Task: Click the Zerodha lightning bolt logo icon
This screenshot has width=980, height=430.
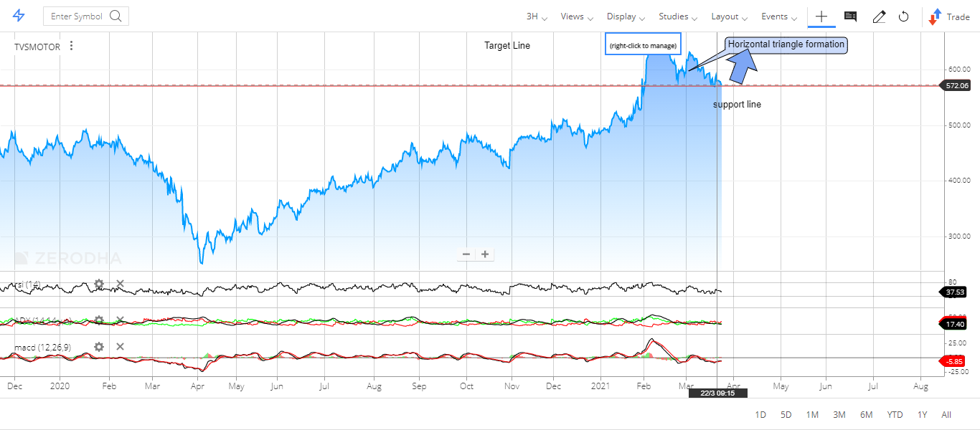Action: coord(19,16)
